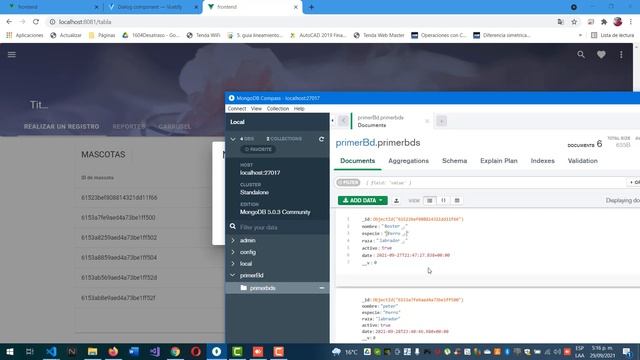This screenshot has height=360, width=640.
Task: Open the View menu in Compass
Action: click(x=256, y=109)
